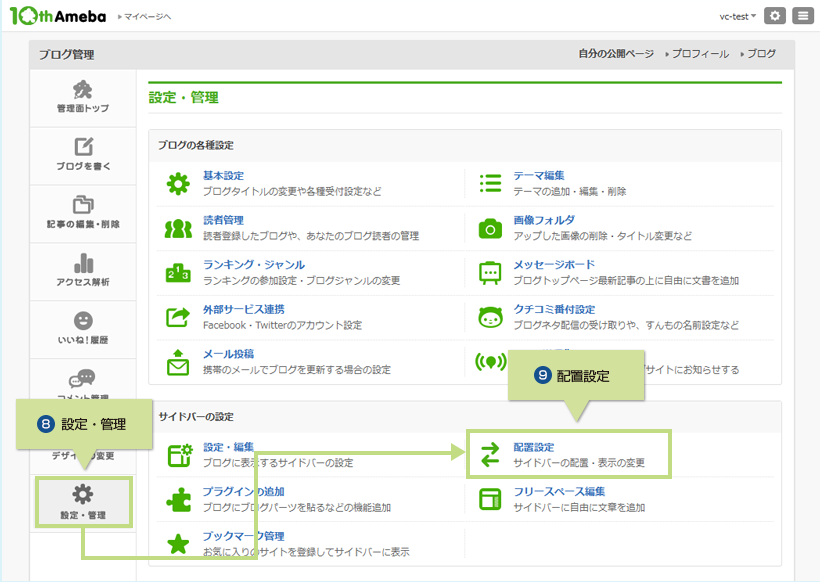Click the sidebar 設定・編集 icon

pyautogui.click(x=180, y=455)
